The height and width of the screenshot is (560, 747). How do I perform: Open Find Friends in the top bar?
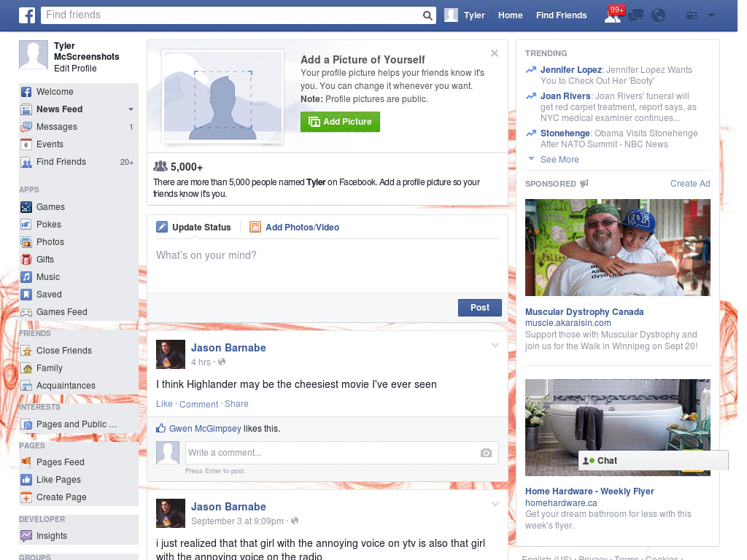[x=561, y=15]
